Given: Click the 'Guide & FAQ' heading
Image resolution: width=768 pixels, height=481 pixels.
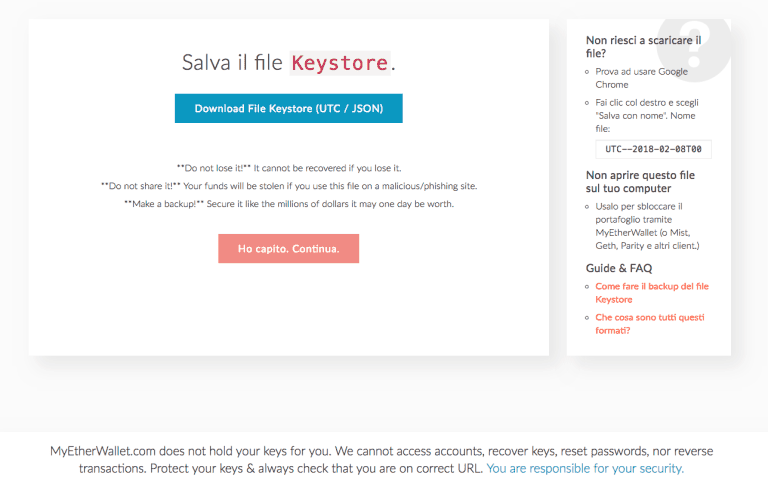Looking at the screenshot, I should 619,268.
